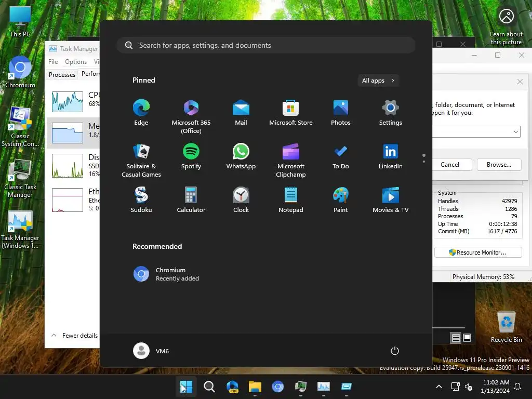
Task: Open network status tray icon
Action: pos(455,387)
